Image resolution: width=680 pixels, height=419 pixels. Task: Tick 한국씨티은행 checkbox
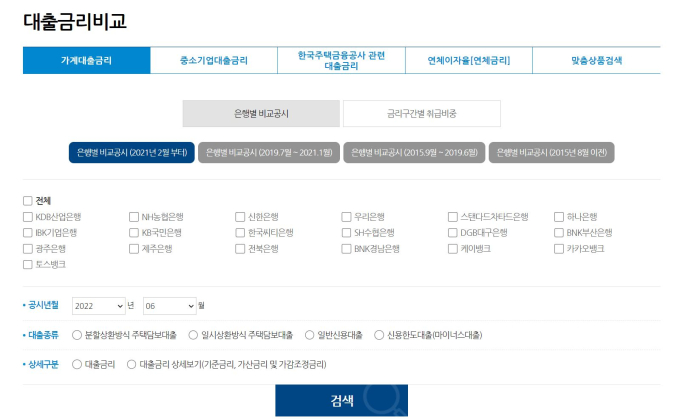[x=240, y=233]
